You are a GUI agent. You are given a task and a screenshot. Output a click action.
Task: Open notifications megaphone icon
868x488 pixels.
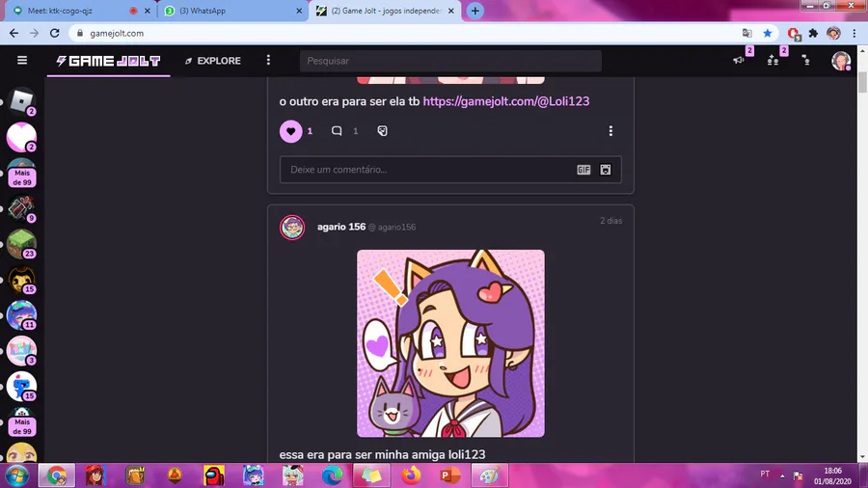(739, 61)
